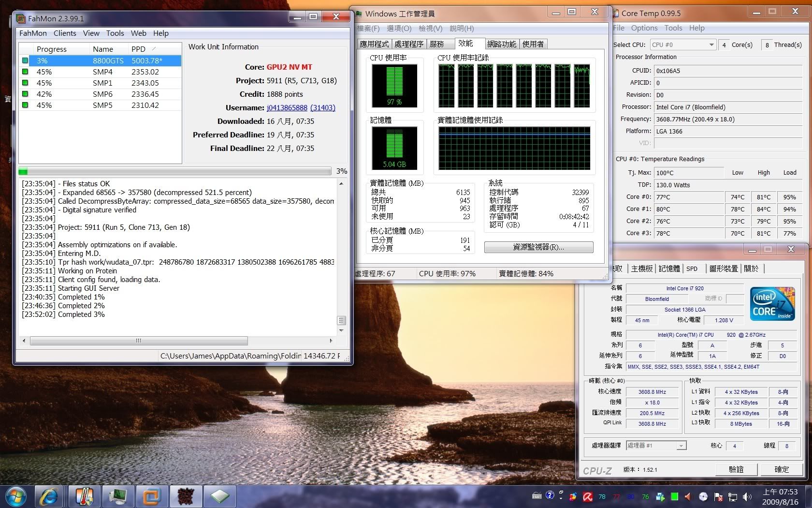Click the blue question mark tray icon
Screen dimensions: 812x508
pyautogui.click(x=550, y=495)
